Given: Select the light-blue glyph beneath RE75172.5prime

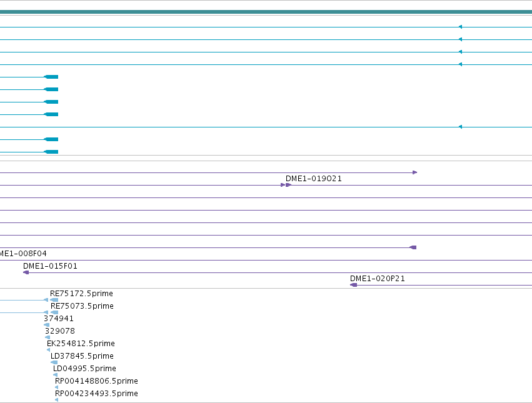Looking at the screenshot, I should (x=54, y=300).
